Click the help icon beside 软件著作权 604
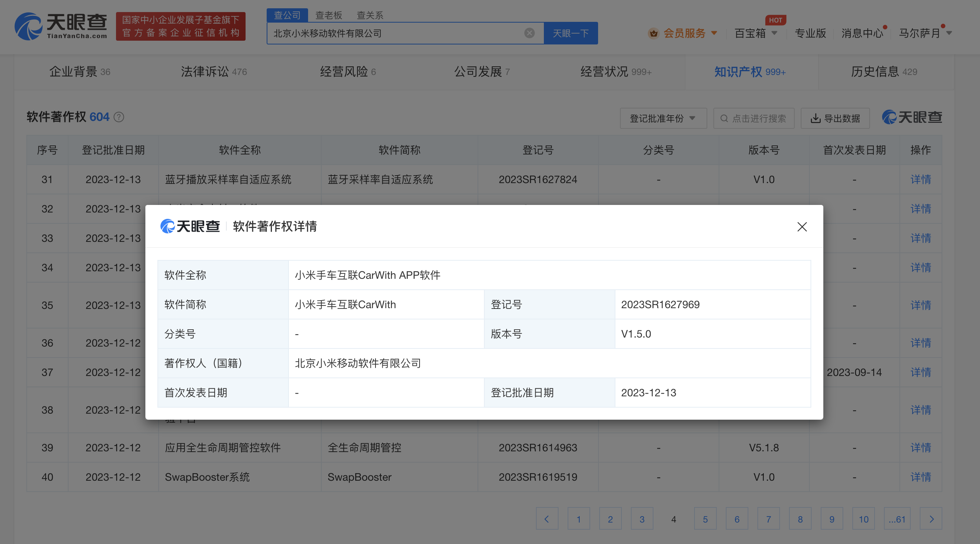The width and height of the screenshot is (980, 544). tap(119, 117)
